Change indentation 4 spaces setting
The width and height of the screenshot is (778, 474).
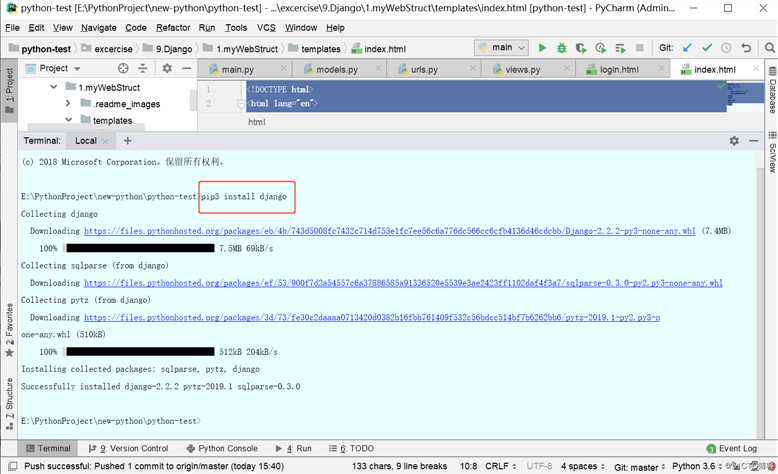tap(583, 467)
